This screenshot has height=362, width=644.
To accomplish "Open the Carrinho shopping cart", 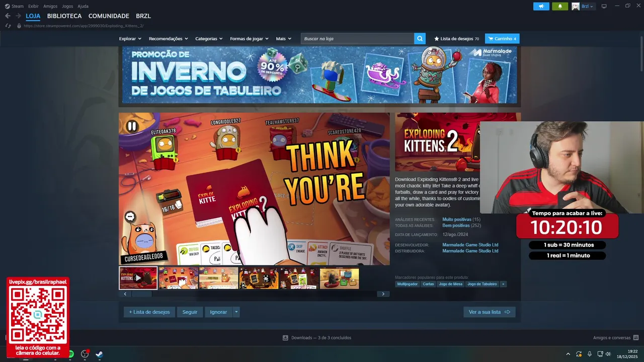I will [x=502, y=39].
